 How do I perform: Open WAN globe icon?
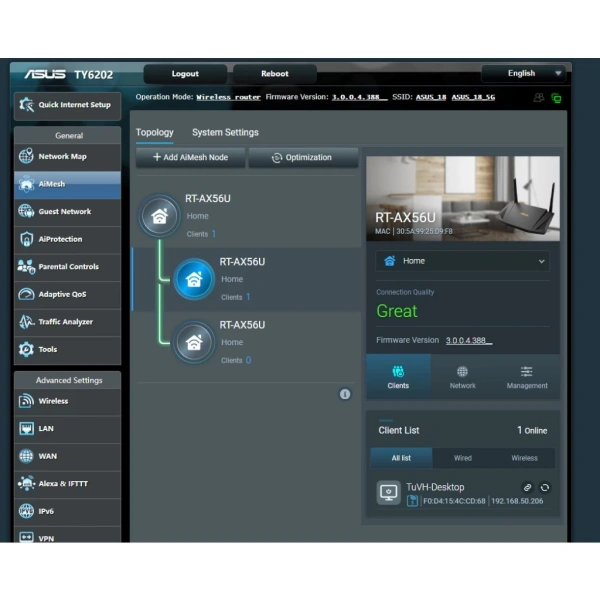(26, 456)
